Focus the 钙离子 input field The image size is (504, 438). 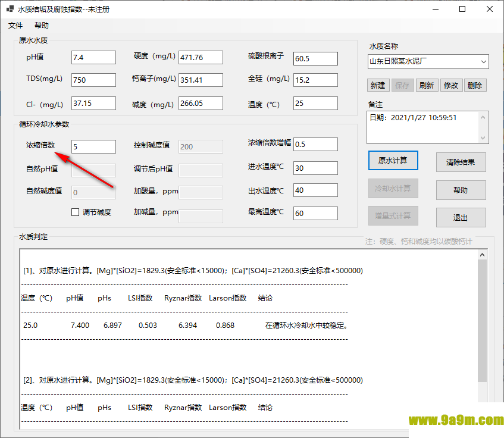click(x=201, y=80)
